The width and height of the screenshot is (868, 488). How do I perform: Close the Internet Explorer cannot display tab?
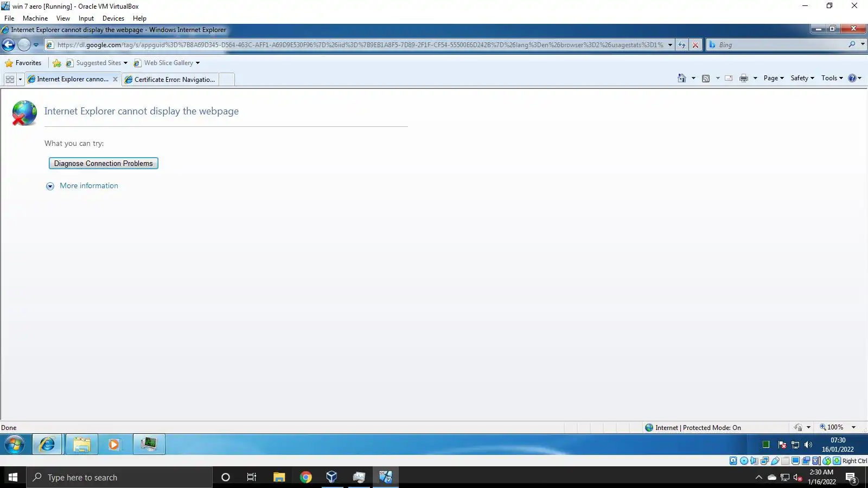point(115,79)
